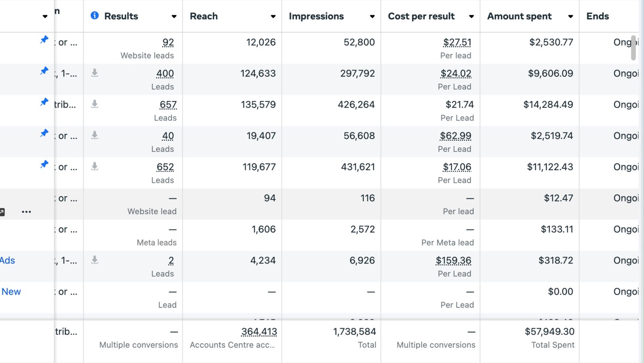This screenshot has width=644, height=363.
Task: Select the $14,284.49 amount spent cell
Action: tap(548, 105)
